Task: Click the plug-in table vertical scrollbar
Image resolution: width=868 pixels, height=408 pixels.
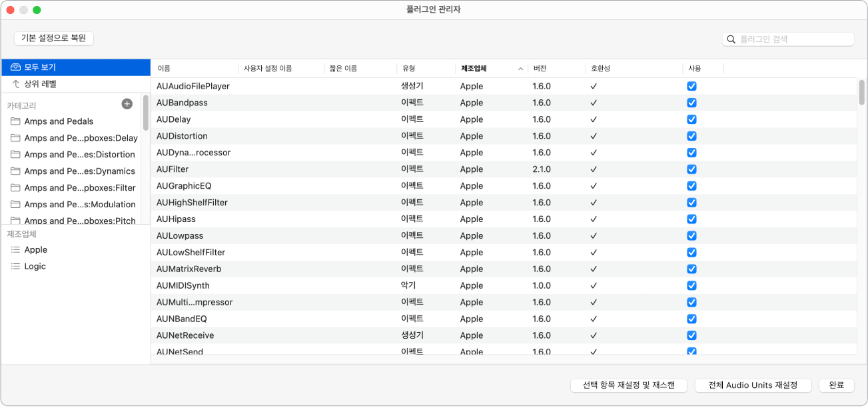Action: [x=861, y=92]
